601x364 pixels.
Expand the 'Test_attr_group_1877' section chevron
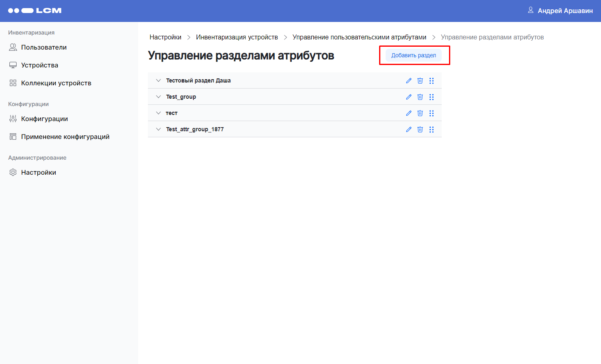[x=158, y=129]
